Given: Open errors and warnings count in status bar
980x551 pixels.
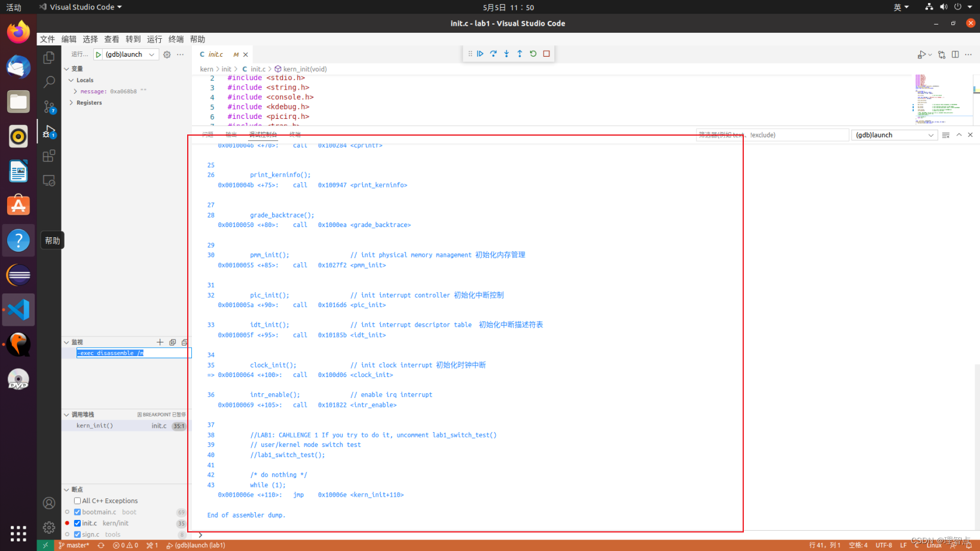Looking at the screenshot, I should click(x=126, y=545).
